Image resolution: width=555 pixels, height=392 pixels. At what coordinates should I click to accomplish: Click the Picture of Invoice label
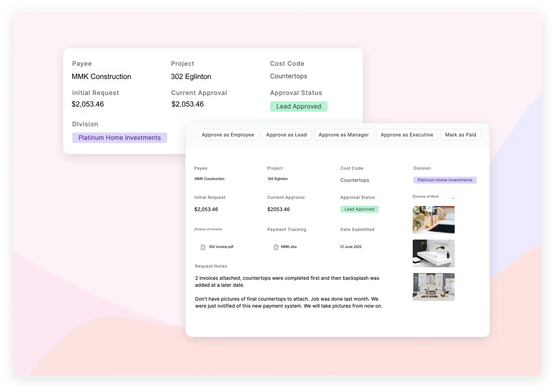(208, 229)
